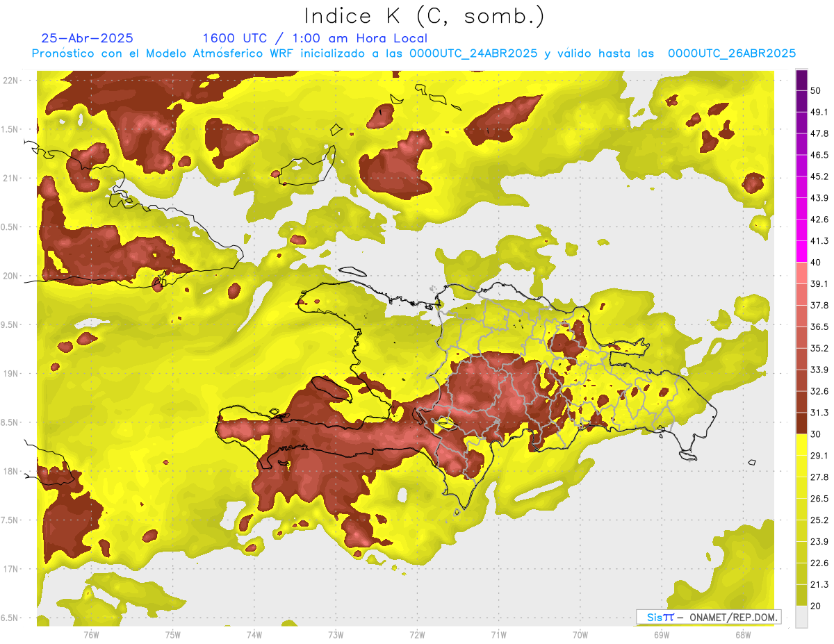Click the "70W" longitude label

580,634
